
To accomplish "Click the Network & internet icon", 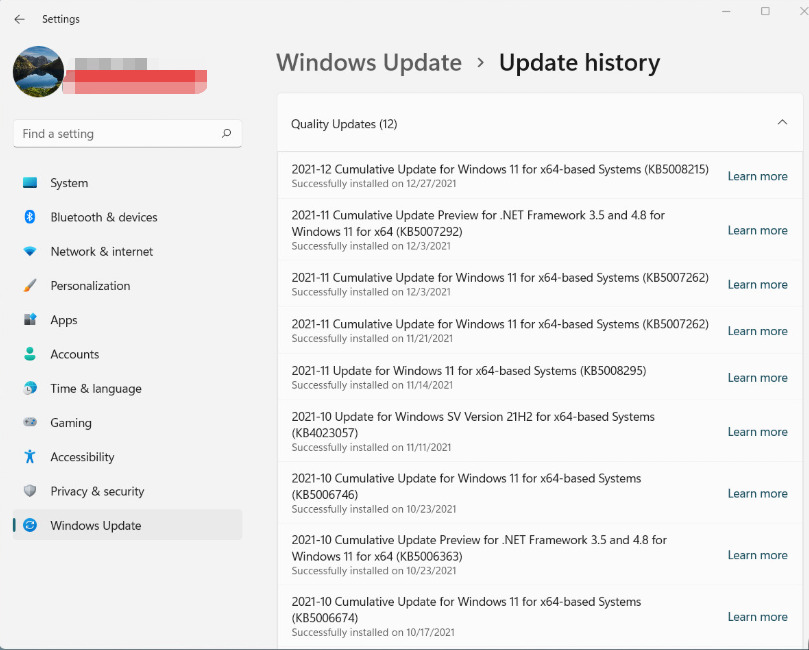I will (31, 251).
